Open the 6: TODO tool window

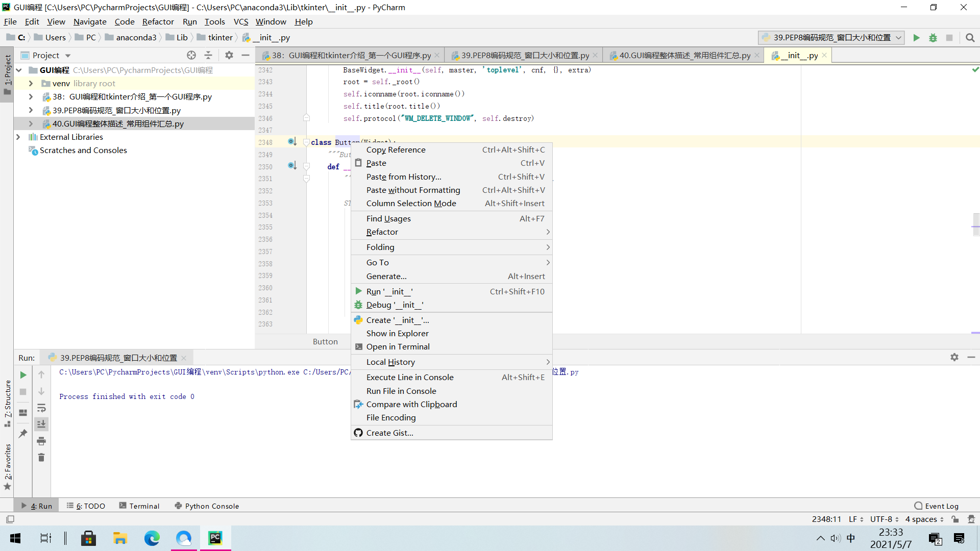pos(86,506)
